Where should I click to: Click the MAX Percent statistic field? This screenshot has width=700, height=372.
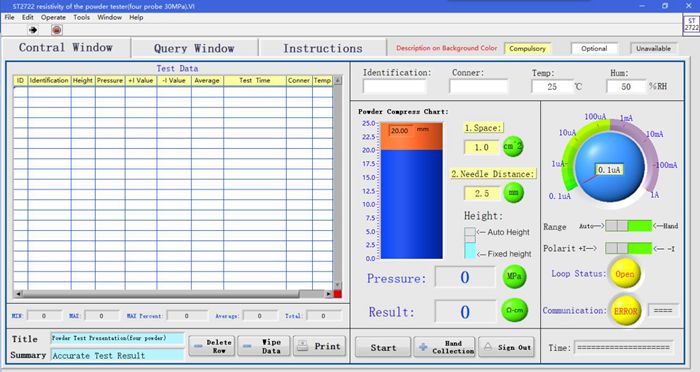coord(187,316)
